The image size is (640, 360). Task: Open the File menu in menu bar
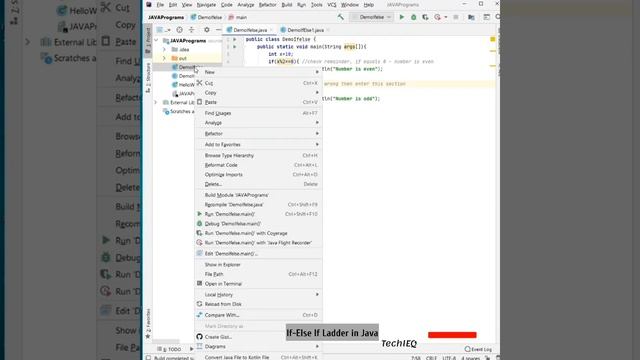pyautogui.click(x=160, y=5)
